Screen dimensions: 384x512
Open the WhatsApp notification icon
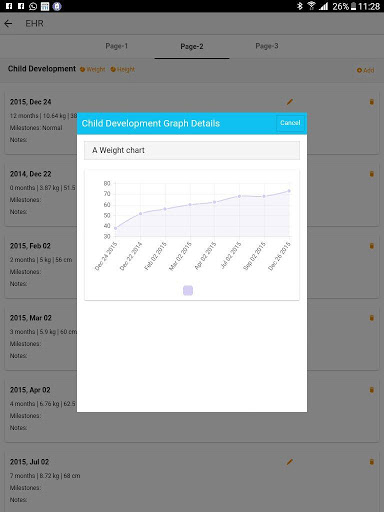tap(33, 6)
